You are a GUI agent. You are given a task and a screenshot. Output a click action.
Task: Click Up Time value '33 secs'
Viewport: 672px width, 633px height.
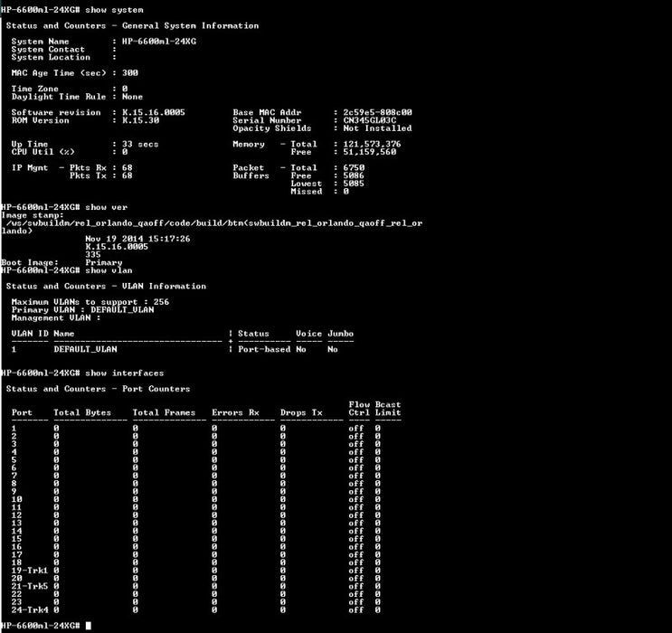pos(140,144)
